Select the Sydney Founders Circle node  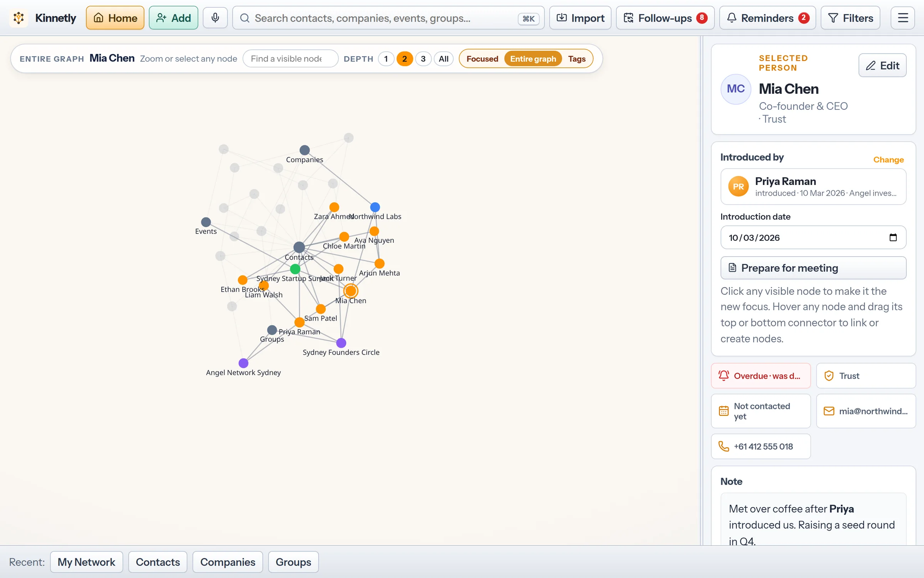(x=341, y=343)
